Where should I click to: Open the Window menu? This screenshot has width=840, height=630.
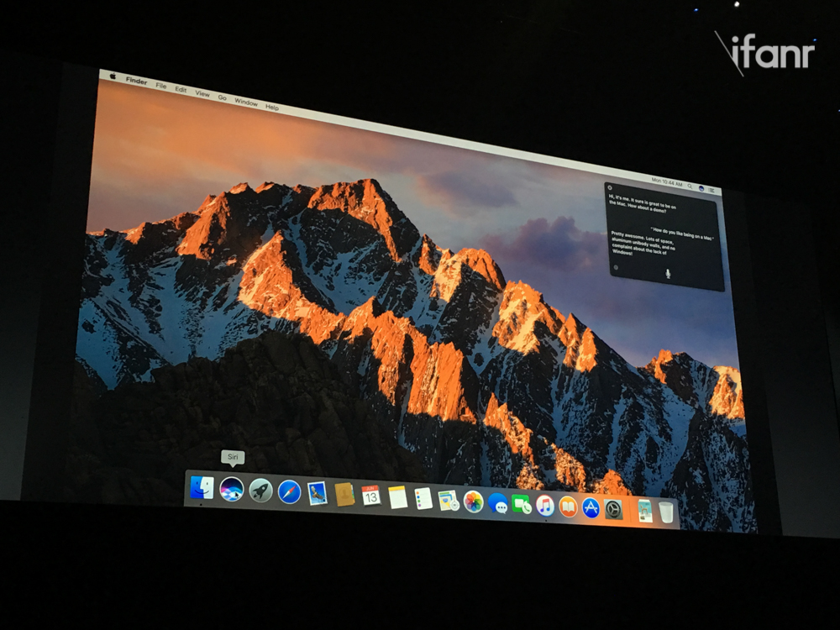[246, 102]
